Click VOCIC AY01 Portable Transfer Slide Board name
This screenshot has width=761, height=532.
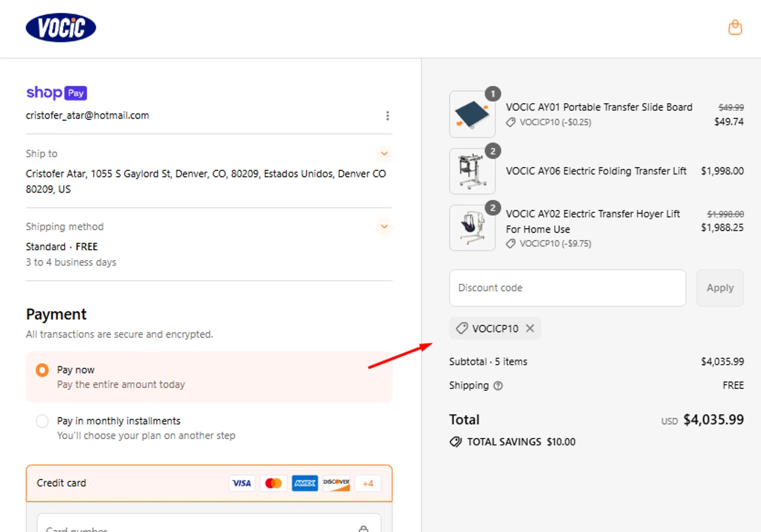pos(599,107)
